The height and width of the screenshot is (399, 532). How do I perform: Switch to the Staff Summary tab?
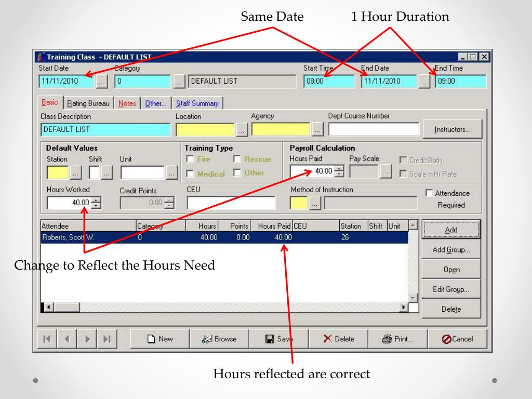197,103
